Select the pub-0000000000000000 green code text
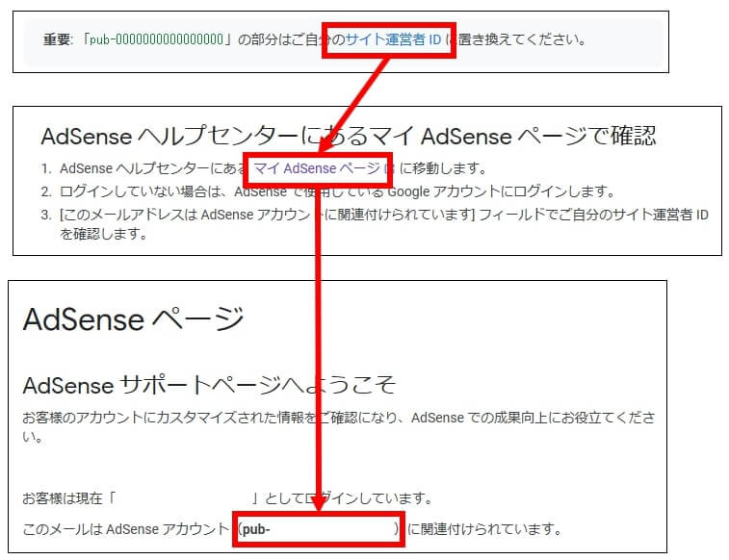 point(156,39)
